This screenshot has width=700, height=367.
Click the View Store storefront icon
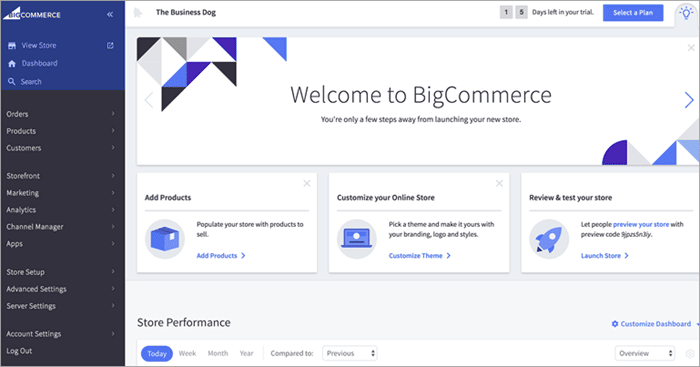pyautogui.click(x=12, y=46)
